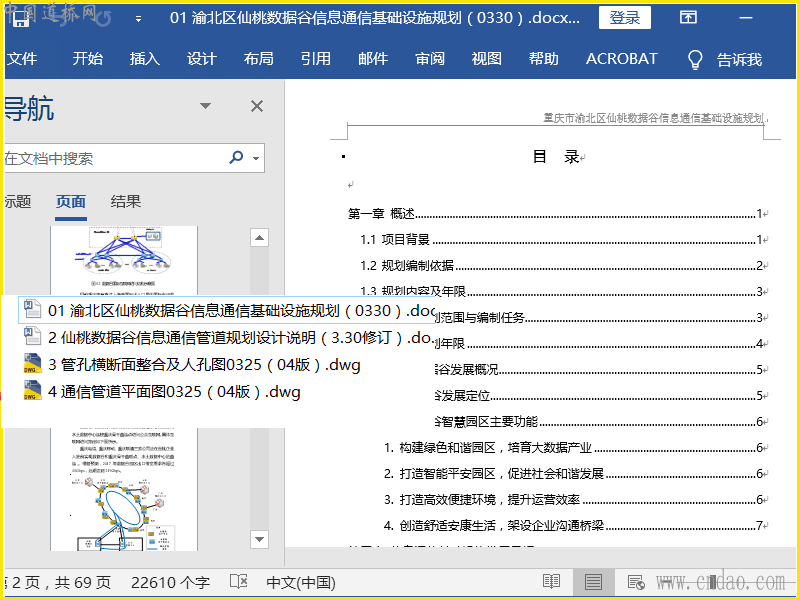
Task: Click the word count 22610 个字
Action: (170, 582)
